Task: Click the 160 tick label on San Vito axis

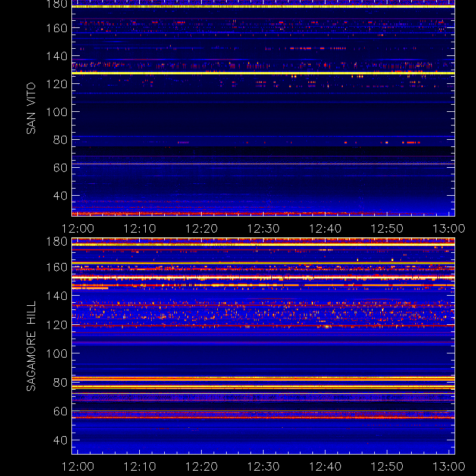Action: (57, 28)
